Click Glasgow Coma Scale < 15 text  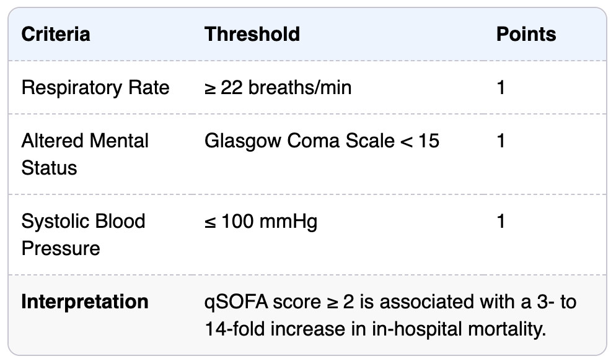tap(322, 141)
